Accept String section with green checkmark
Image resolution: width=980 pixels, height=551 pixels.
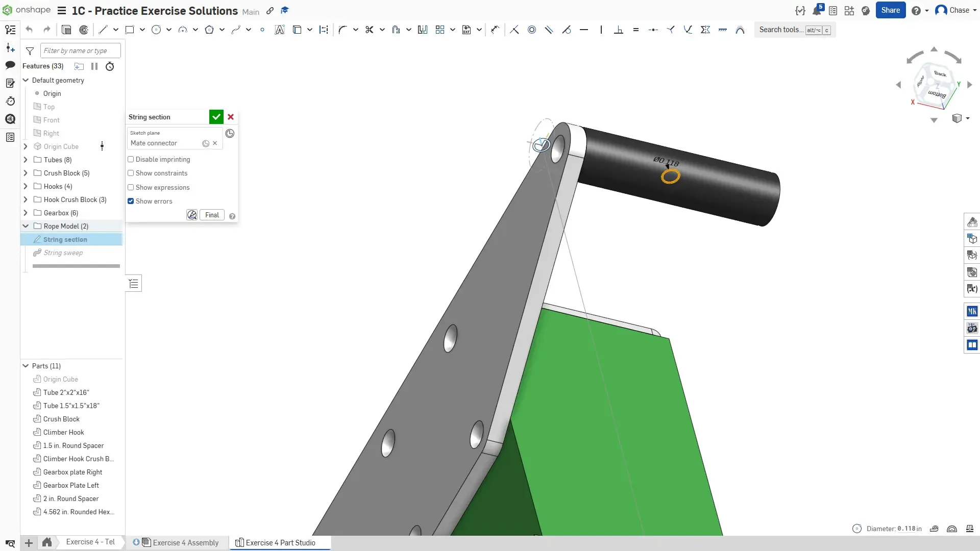(216, 117)
